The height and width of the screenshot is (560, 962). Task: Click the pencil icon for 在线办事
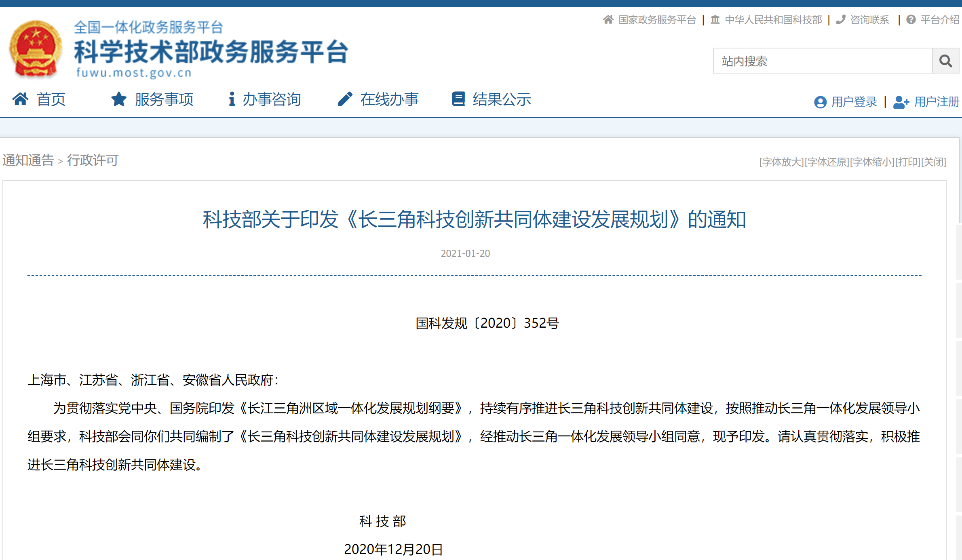point(345,99)
